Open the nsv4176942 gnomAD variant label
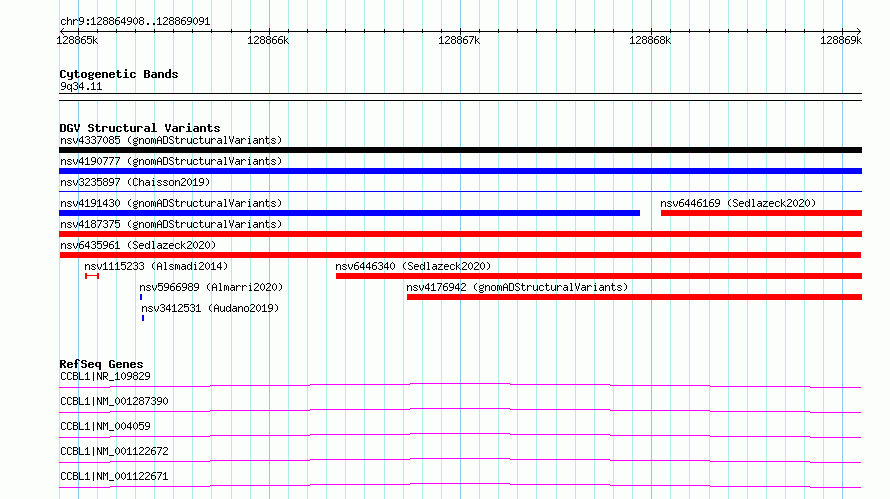Screen dimensions: 890x499 (x=517, y=287)
